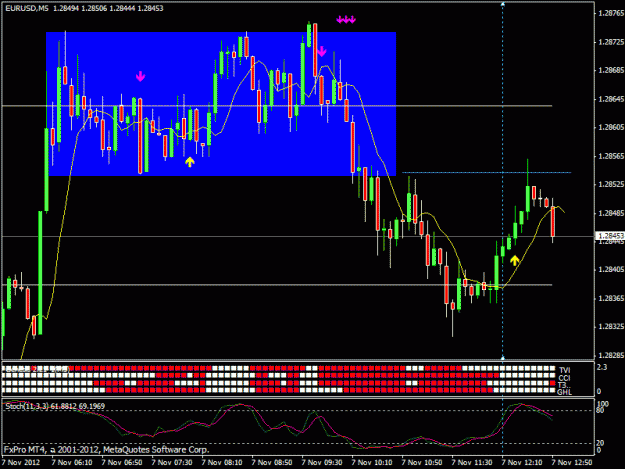Click the 7 Nov 09:30 time label

(322, 462)
